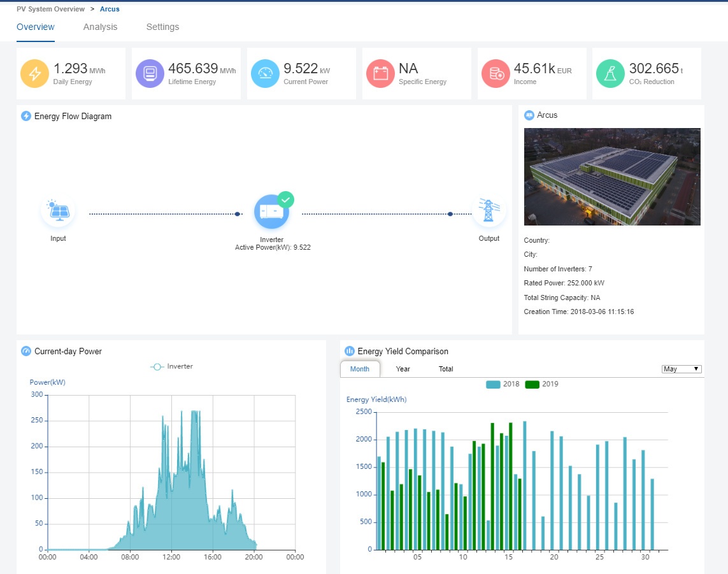Click Total String Capacity: NA text
Viewport: 728px width, 574px height.
(x=562, y=298)
